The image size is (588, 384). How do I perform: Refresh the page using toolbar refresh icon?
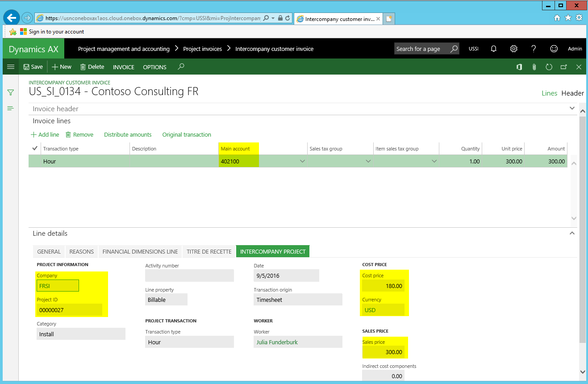coord(549,67)
